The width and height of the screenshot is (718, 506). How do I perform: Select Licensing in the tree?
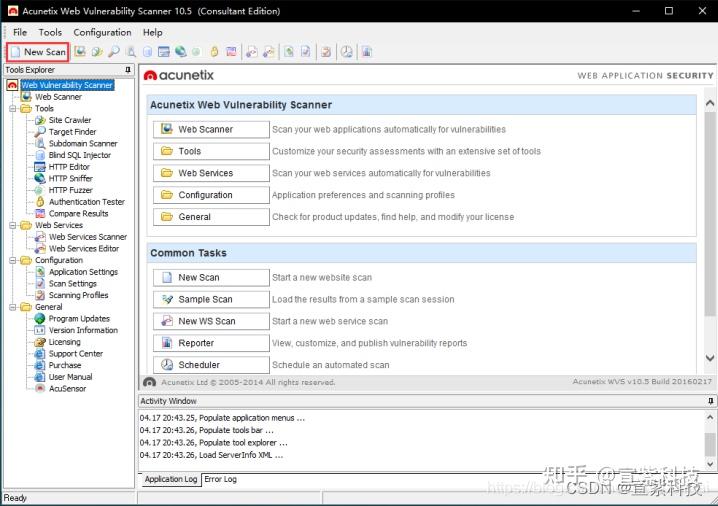point(65,342)
